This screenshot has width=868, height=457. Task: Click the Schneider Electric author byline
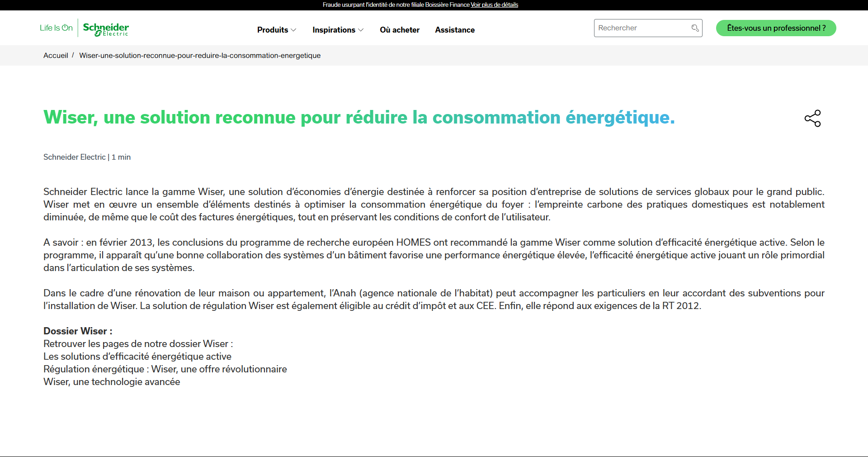[75, 157]
